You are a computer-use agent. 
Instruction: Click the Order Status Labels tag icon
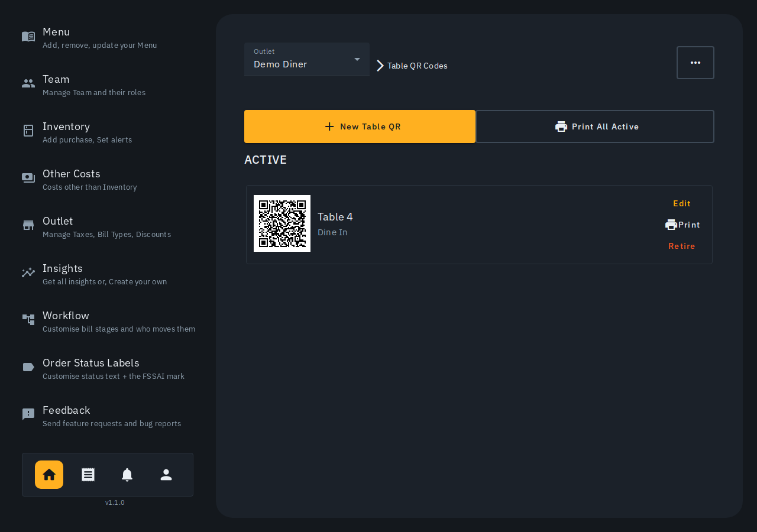click(28, 367)
